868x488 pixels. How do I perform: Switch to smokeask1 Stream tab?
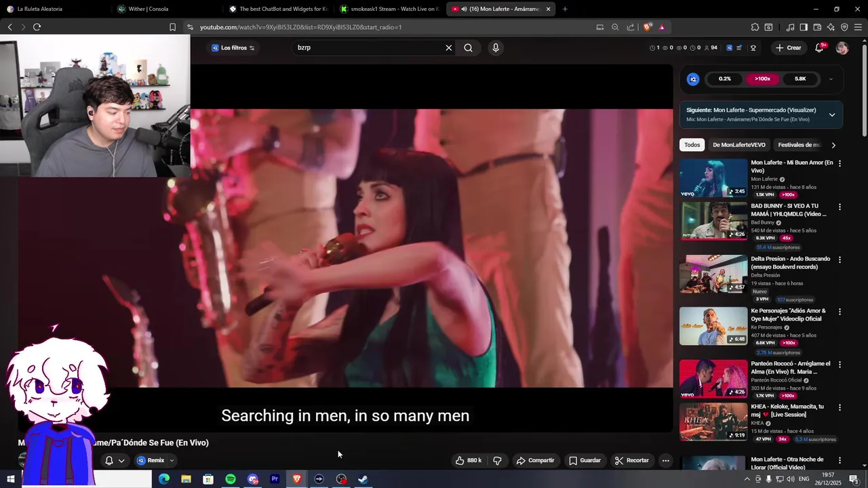[x=390, y=9]
